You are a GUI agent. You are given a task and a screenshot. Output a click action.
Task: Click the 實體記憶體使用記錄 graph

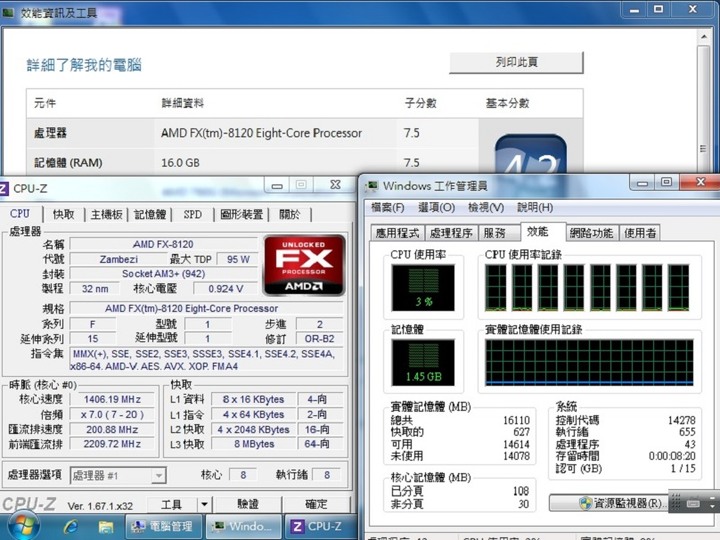590,363
